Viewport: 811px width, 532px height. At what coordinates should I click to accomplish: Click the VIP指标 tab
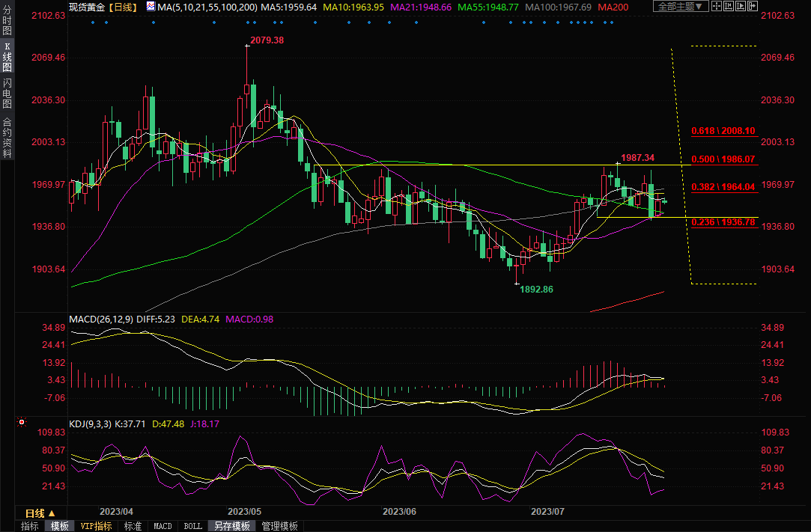click(97, 526)
